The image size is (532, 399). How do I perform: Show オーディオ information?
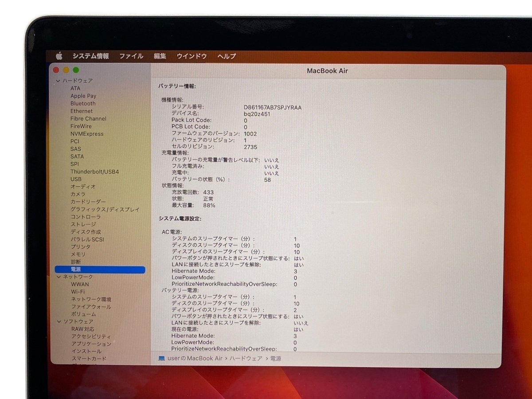(x=83, y=187)
